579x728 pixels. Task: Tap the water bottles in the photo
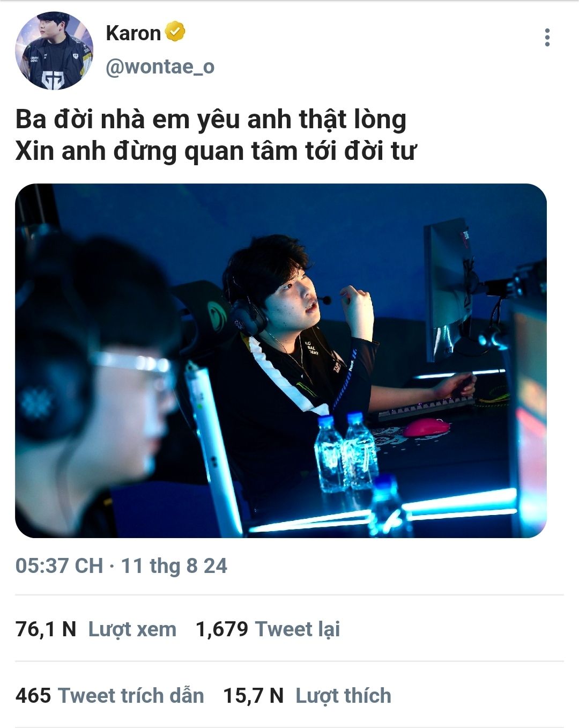346,453
